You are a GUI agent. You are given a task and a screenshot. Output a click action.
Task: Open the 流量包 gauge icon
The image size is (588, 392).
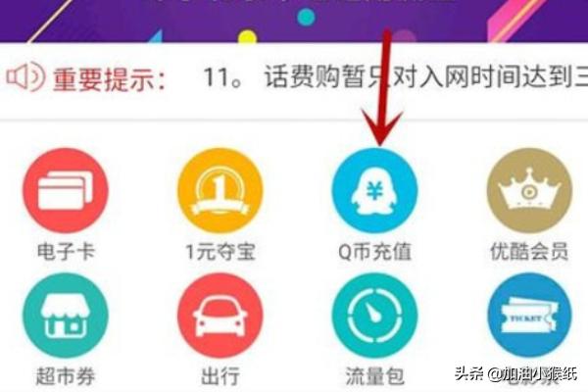pos(374,316)
